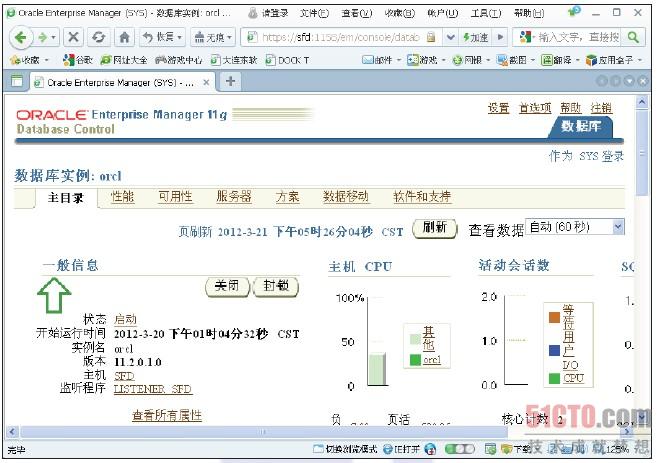Open the 设置 link
659x463 pixels.
498,108
